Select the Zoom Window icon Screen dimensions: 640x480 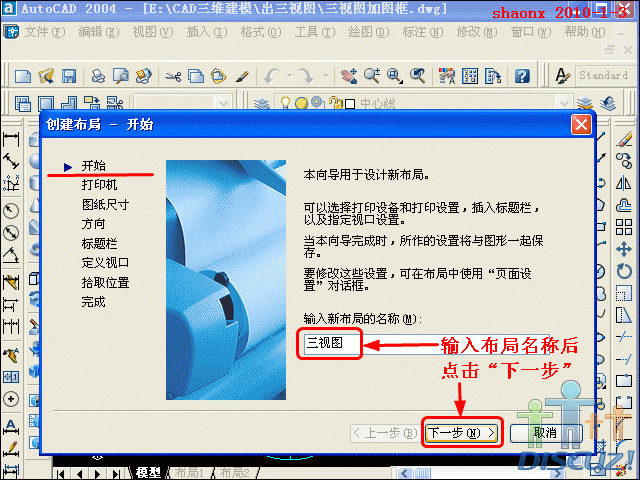point(395,76)
